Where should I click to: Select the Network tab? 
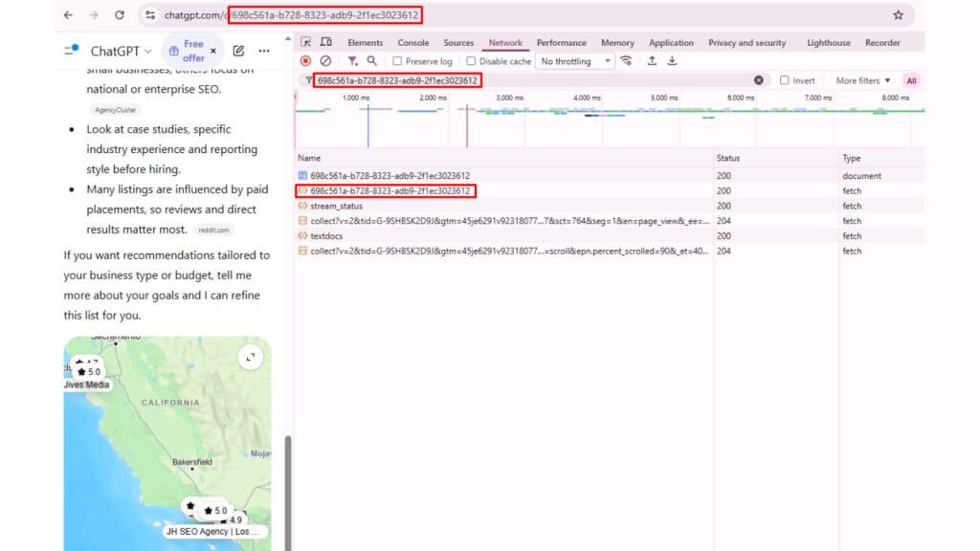(505, 42)
